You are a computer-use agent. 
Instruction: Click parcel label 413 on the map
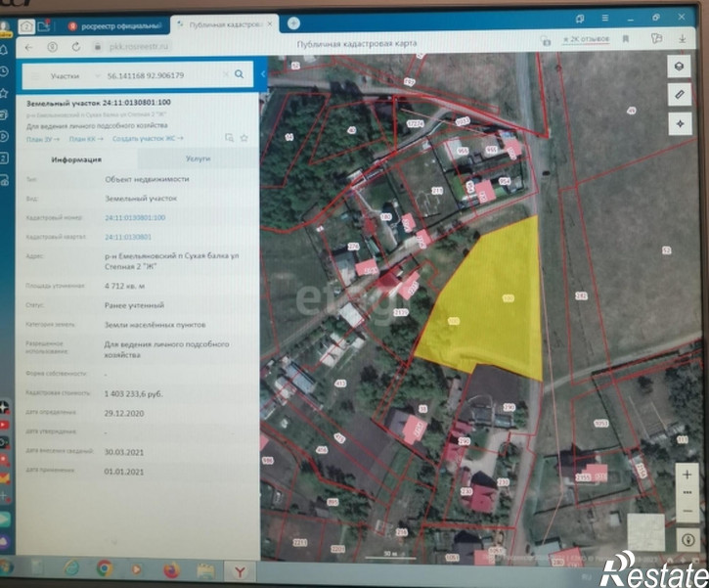coord(340,384)
